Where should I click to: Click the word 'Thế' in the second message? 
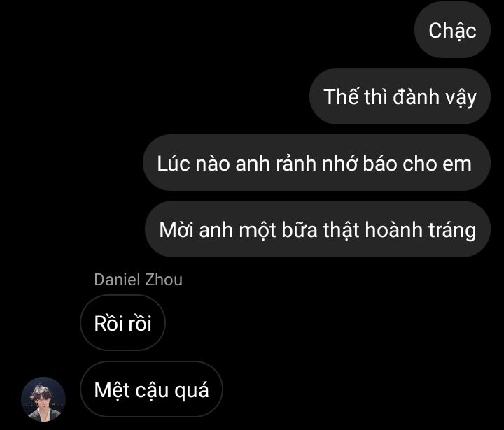coord(341,96)
